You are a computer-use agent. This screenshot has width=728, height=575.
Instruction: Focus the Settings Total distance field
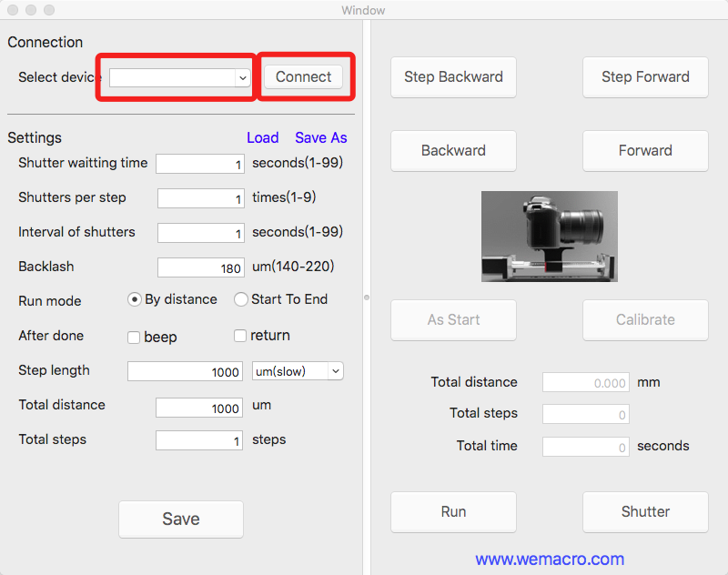point(199,408)
